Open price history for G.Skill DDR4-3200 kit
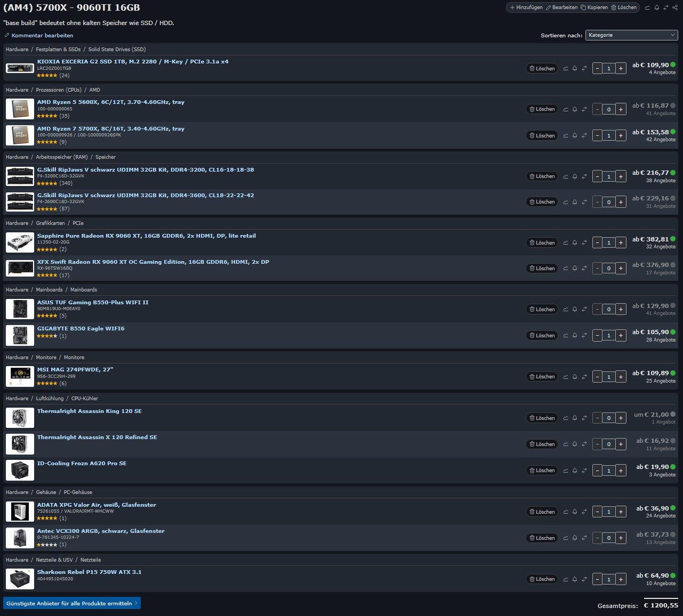 coord(566,176)
